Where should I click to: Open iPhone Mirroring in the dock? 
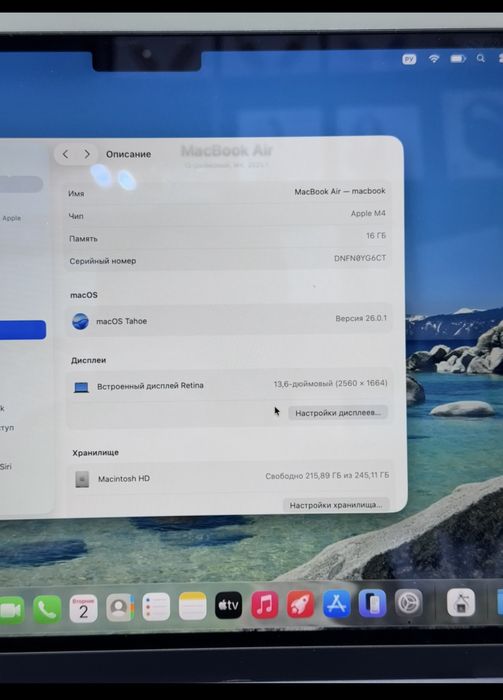click(372, 603)
